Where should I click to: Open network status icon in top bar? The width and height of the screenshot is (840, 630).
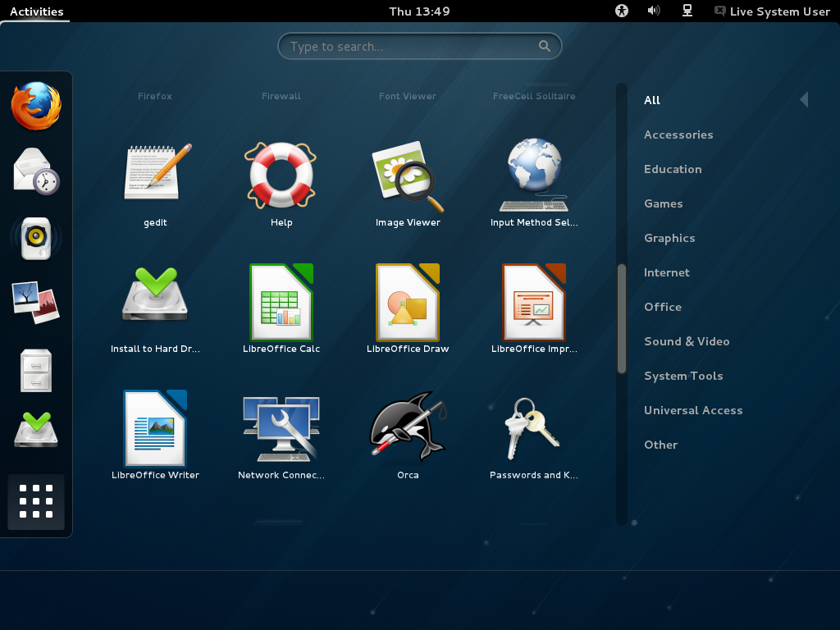[x=687, y=11]
